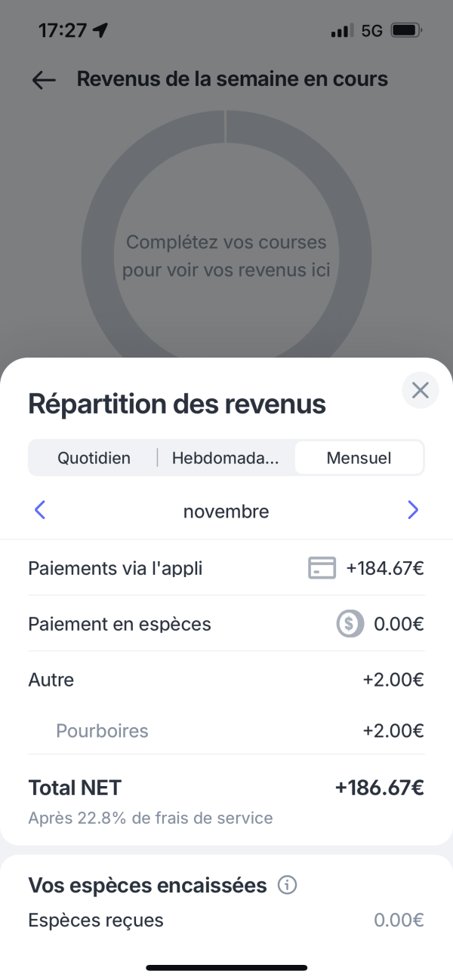Tap the cellular signal bars icon

tap(342, 31)
